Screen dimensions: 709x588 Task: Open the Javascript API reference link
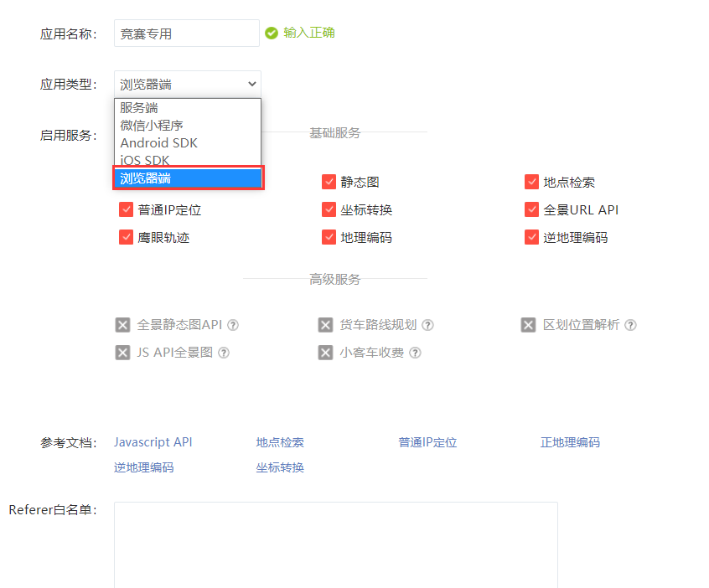tap(153, 442)
